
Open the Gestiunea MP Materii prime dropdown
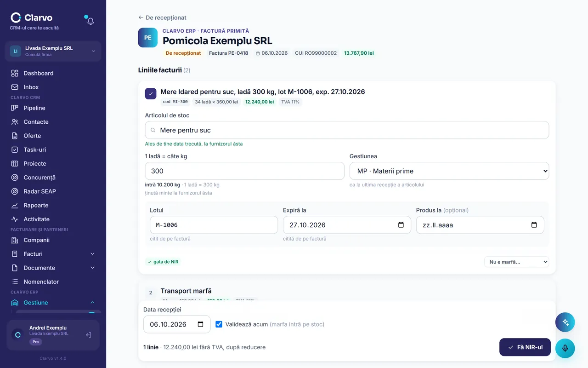coord(449,171)
